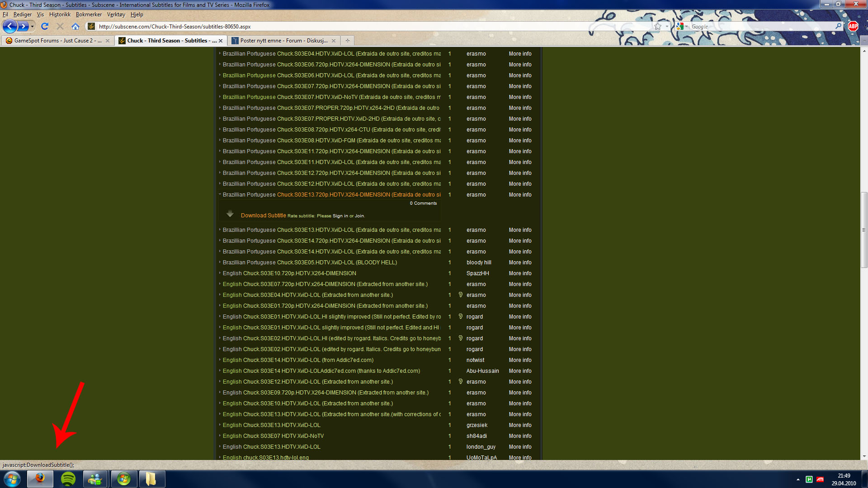Open the address bar history dropdown arrow
The image size is (868, 488).
(667, 26)
